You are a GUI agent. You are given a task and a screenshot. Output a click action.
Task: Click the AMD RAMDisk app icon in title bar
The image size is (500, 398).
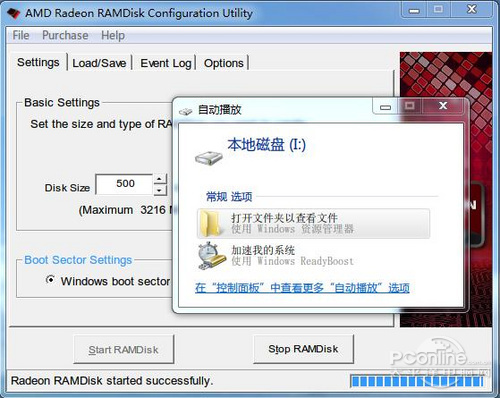13,13
